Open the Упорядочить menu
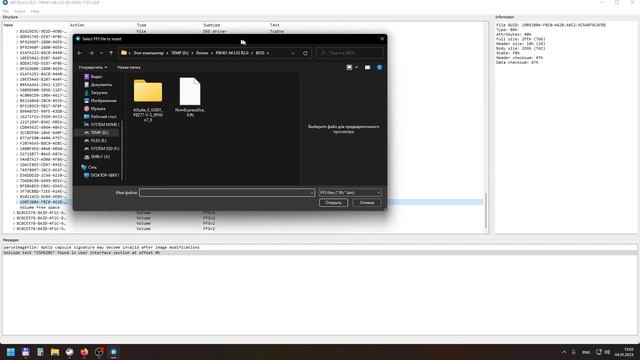 [93, 67]
